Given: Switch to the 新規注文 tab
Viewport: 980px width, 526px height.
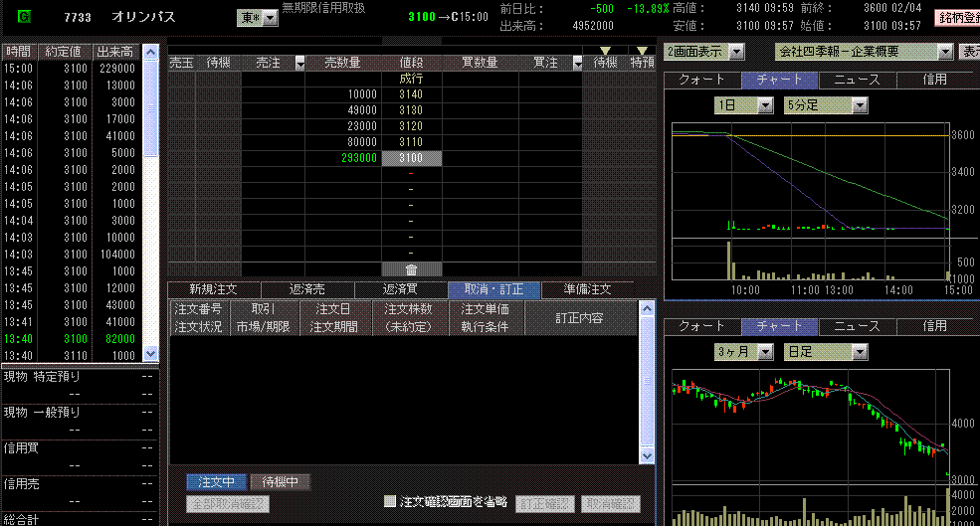Looking at the screenshot, I should 213,289.
